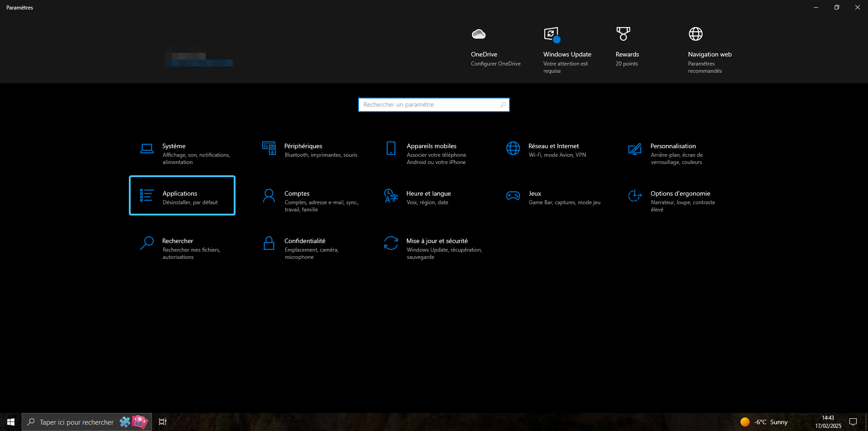Open the 'Applications' settings title

[179, 194]
